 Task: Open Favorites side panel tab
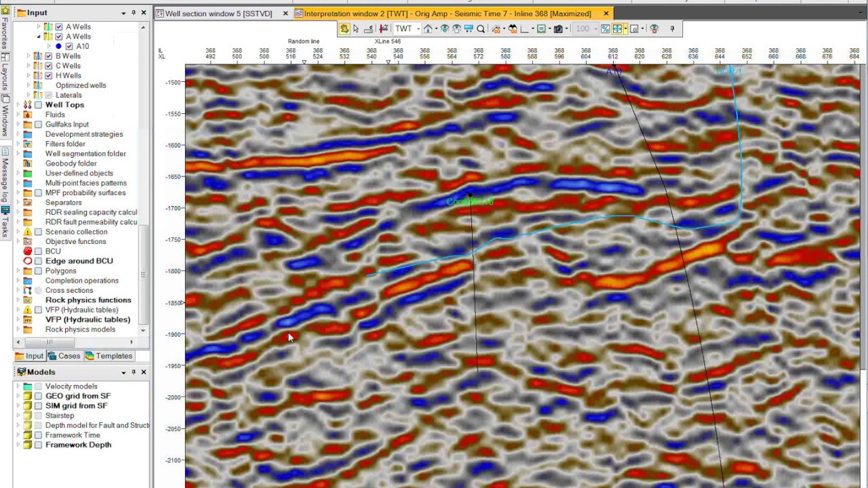5,28
